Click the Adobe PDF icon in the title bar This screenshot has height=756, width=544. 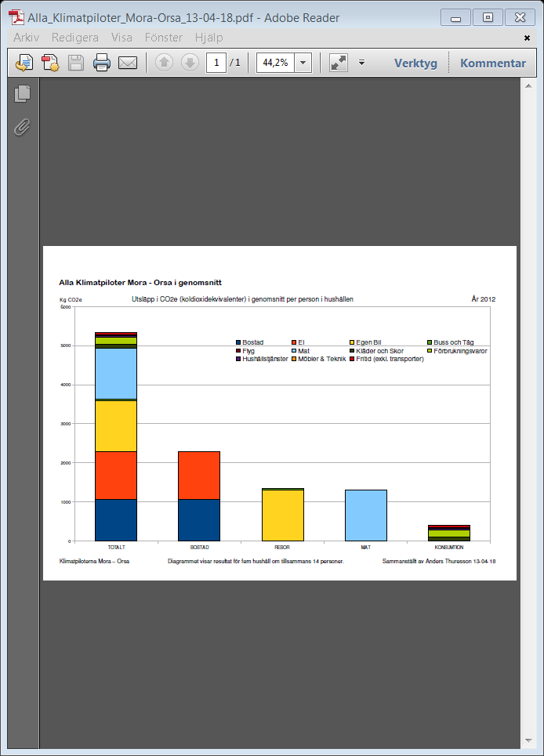click(x=17, y=18)
